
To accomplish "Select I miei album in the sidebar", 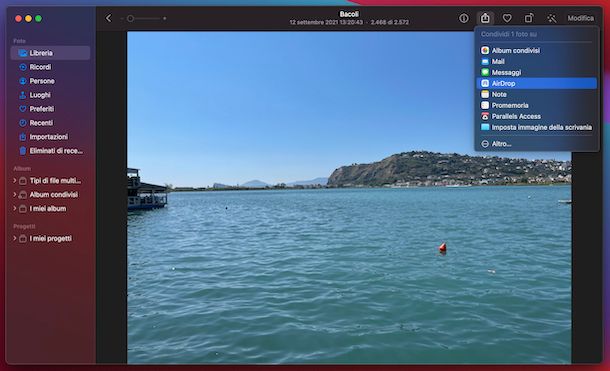I will click(x=50, y=208).
